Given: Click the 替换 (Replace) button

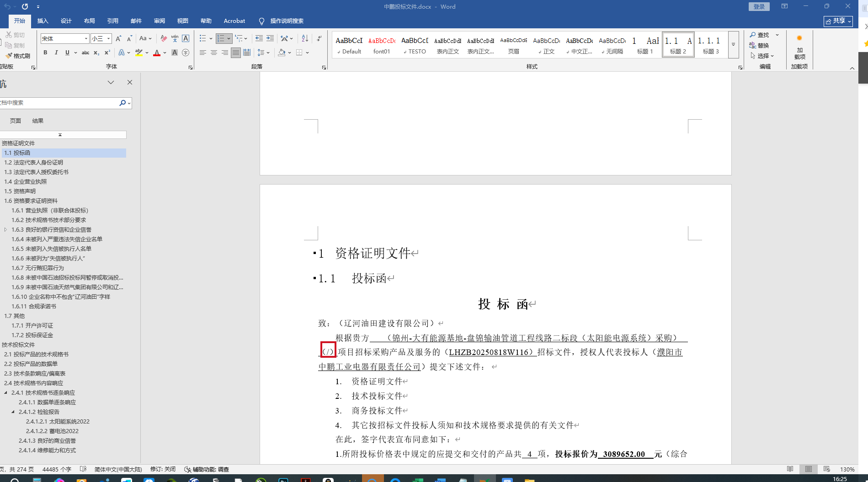Looking at the screenshot, I should [x=760, y=45].
